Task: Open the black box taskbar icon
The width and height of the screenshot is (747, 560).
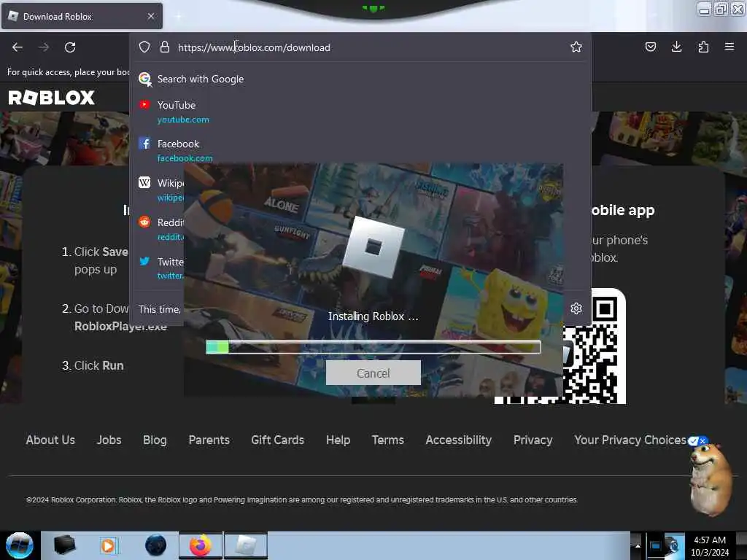Action: coord(64,545)
